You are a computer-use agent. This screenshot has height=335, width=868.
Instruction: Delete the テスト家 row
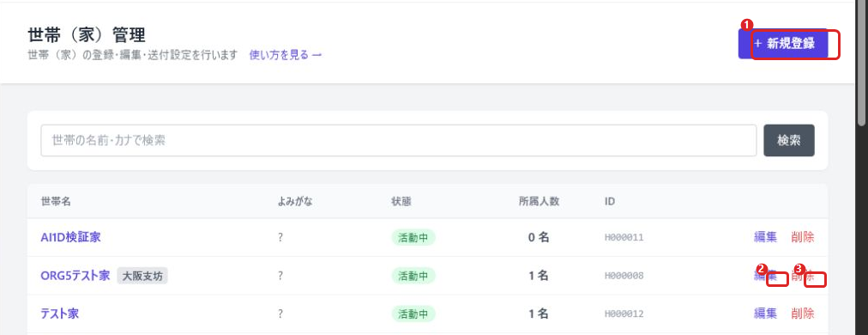[x=803, y=314]
